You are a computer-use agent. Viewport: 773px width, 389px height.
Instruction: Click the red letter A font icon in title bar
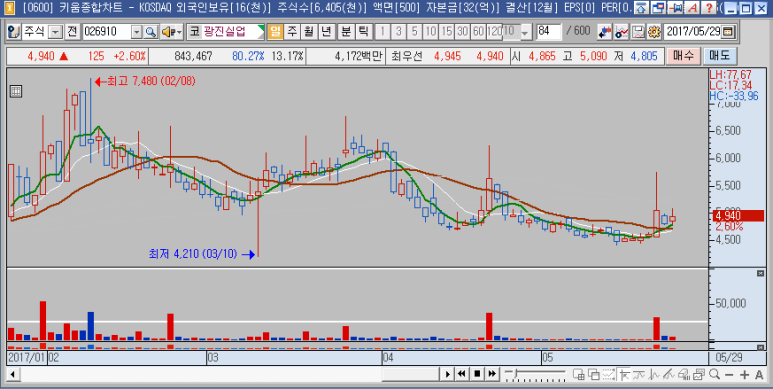[693, 7]
